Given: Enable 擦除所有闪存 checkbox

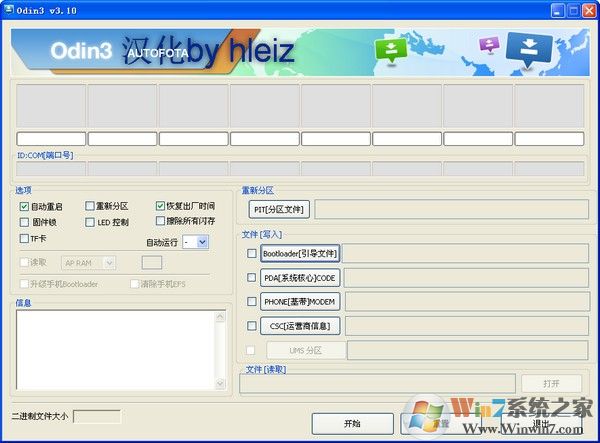Looking at the screenshot, I should (x=160, y=221).
